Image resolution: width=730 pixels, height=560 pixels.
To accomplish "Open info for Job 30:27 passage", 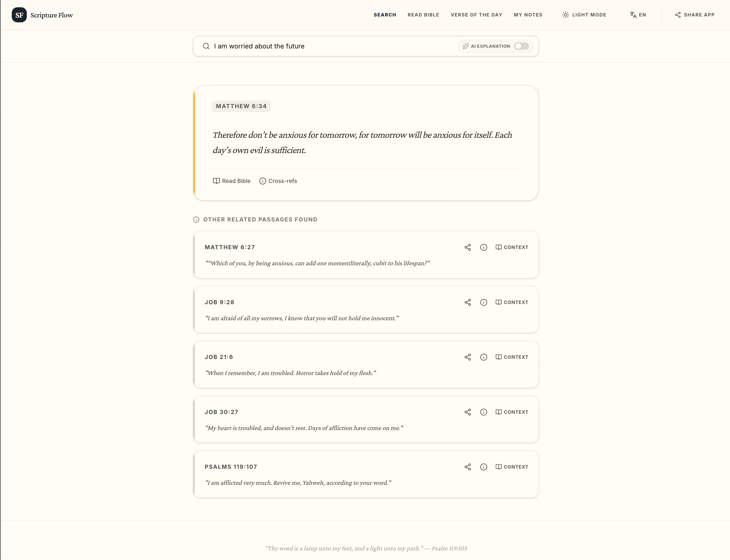I will click(x=483, y=412).
